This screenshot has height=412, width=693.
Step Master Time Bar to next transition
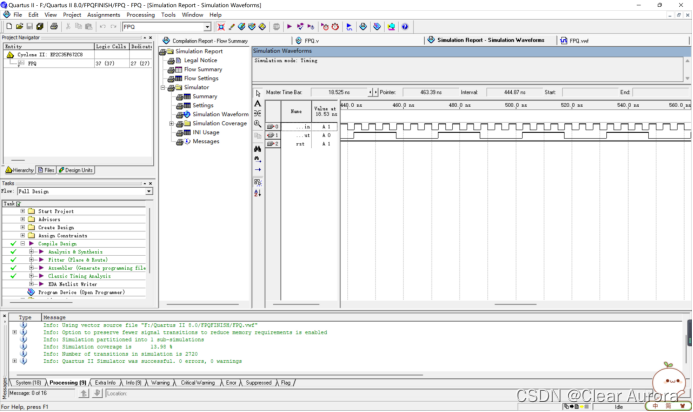376,92
